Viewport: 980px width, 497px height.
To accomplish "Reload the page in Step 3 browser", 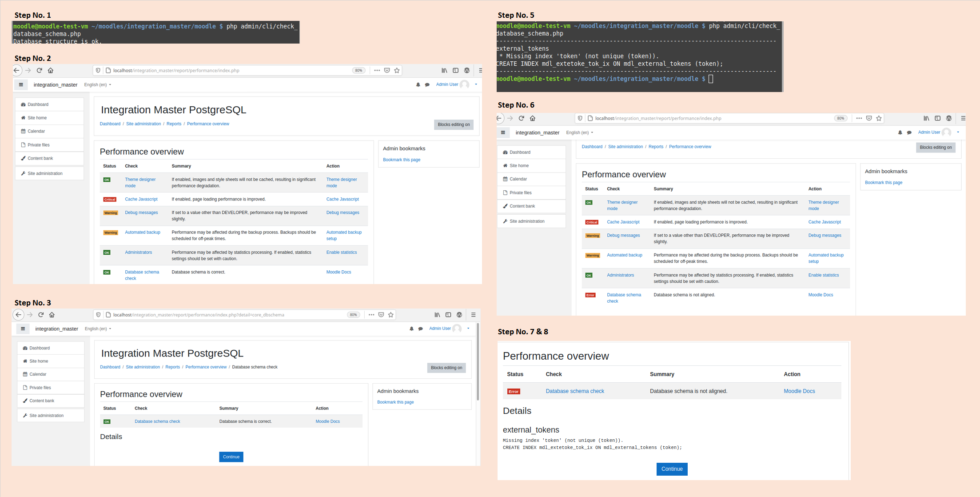I will (x=41, y=315).
